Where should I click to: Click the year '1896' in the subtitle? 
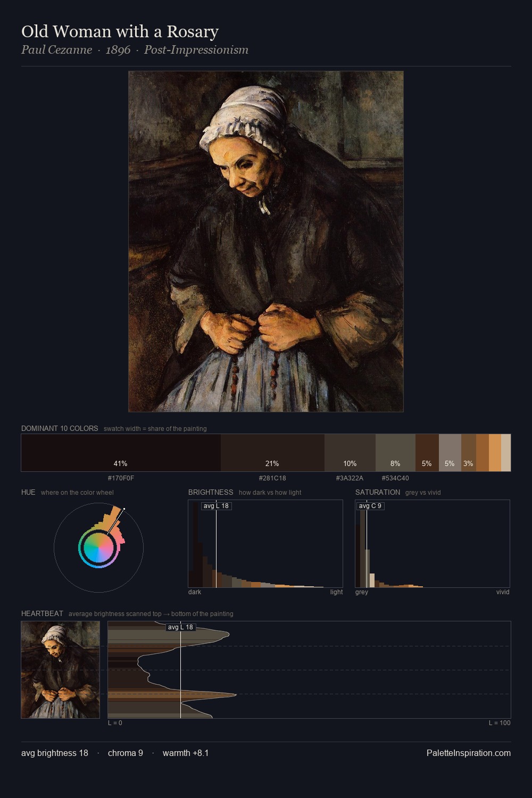[x=118, y=50]
